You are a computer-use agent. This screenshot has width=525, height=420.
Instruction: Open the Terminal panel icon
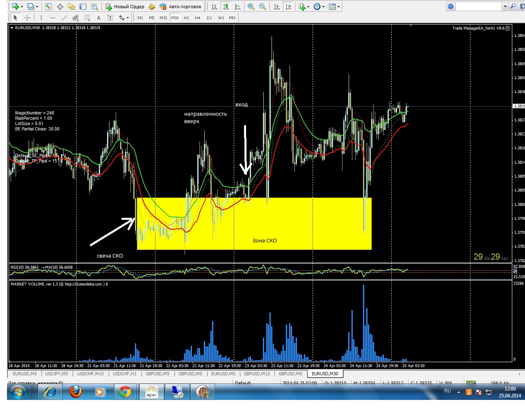point(83,7)
